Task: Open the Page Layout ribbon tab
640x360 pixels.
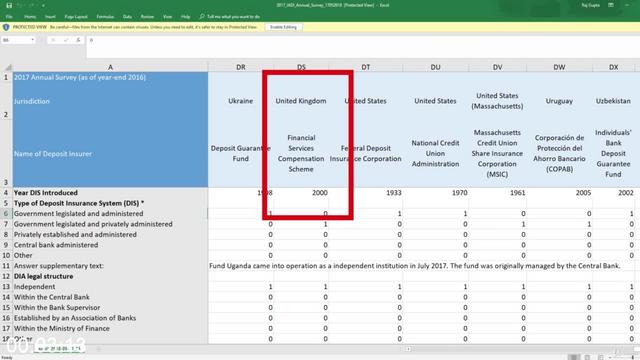Action: pyautogui.click(x=76, y=17)
